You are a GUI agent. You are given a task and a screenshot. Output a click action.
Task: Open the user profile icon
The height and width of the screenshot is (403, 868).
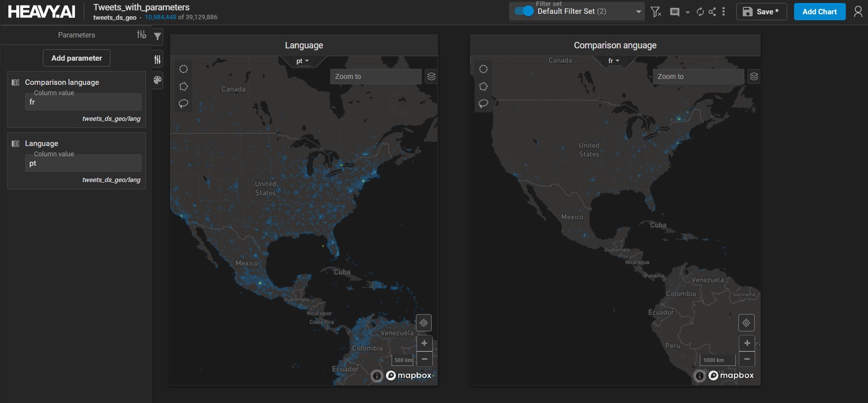(858, 12)
